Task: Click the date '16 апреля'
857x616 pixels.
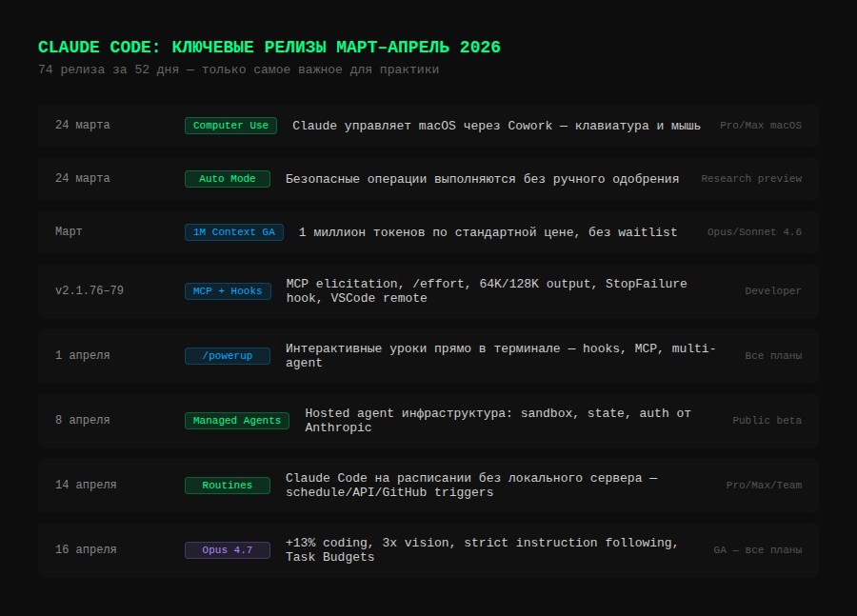Action: point(86,549)
